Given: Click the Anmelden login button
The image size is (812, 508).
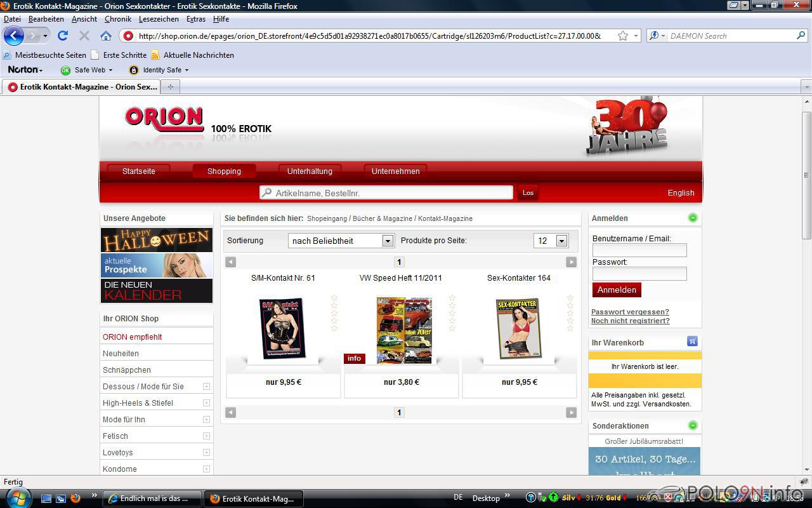Looking at the screenshot, I should 617,290.
